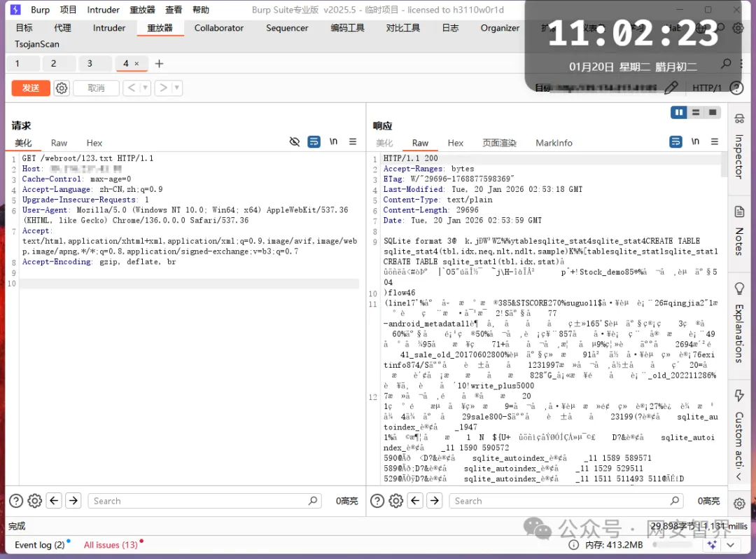Select tabbed combined layout view
Screen dimensions: 756x559
pyautogui.click(x=713, y=112)
